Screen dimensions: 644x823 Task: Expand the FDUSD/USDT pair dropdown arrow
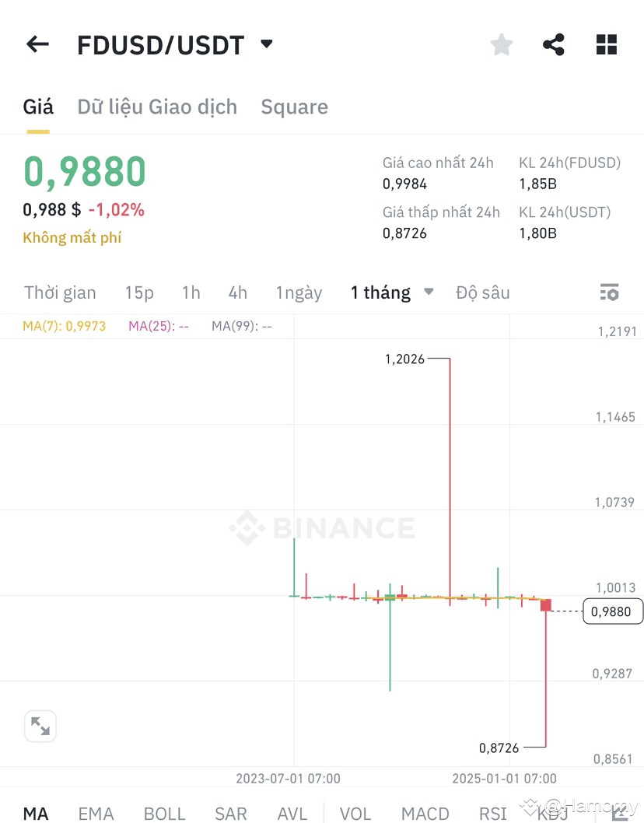pyautogui.click(x=267, y=44)
